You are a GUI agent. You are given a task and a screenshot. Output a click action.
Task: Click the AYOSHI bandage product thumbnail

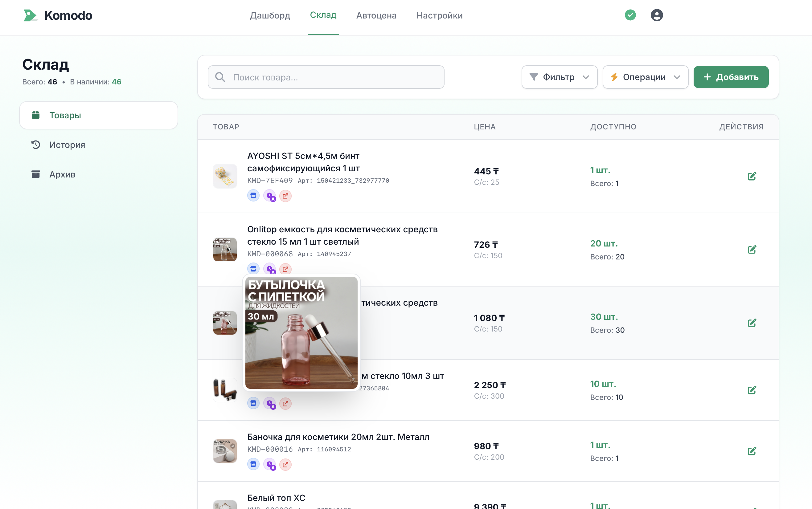225,176
